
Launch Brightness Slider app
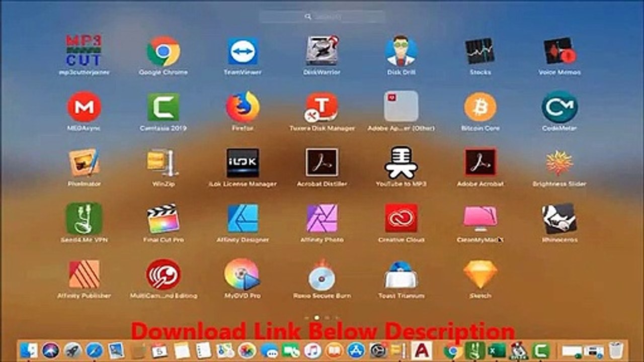click(x=559, y=162)
